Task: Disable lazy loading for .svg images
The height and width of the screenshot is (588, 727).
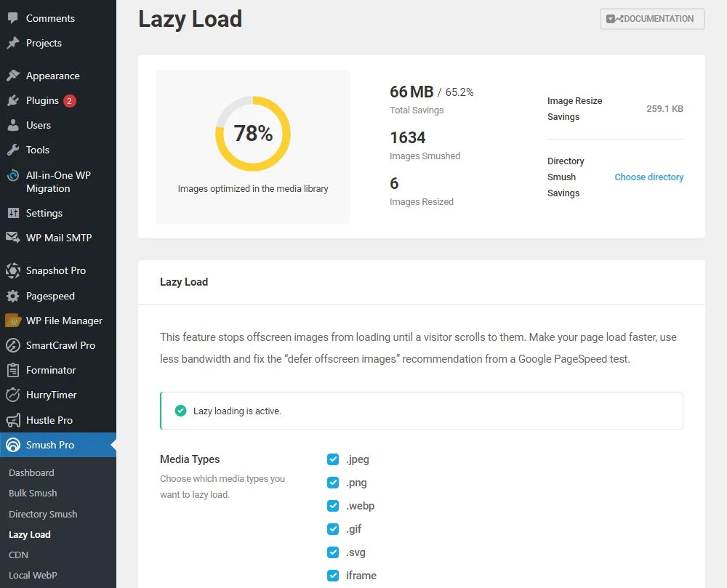Action: click(x=333, y=552)
